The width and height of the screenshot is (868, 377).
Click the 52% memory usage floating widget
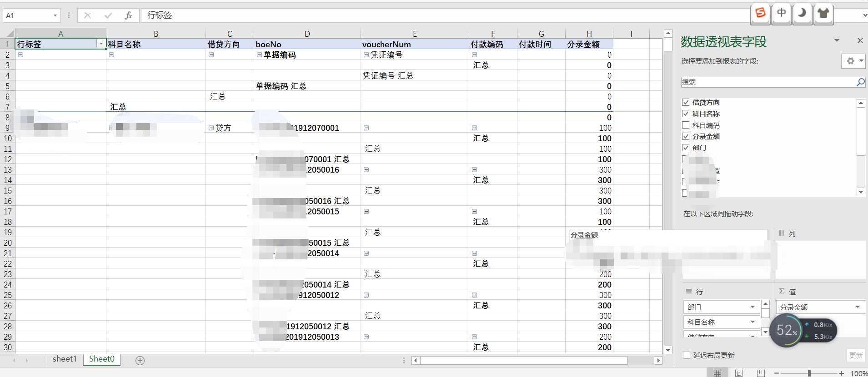[x=787, y=330]
